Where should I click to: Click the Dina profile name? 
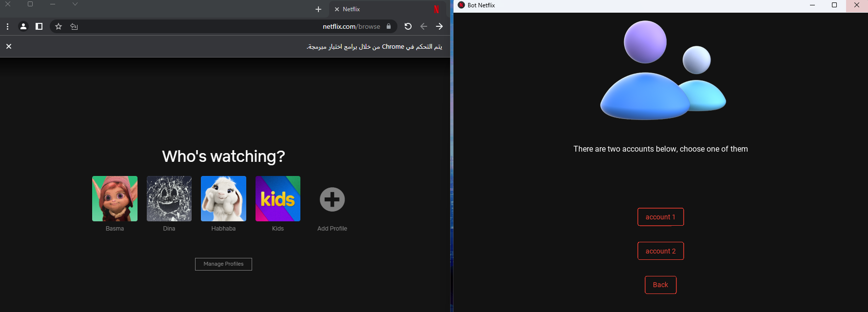pos(169,229)
